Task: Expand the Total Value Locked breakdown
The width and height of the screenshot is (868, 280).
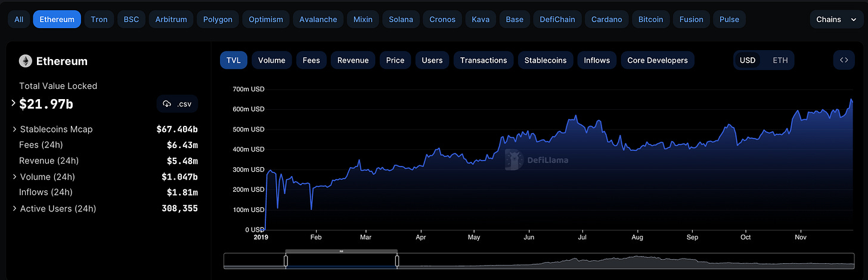Action: (14, 104)
